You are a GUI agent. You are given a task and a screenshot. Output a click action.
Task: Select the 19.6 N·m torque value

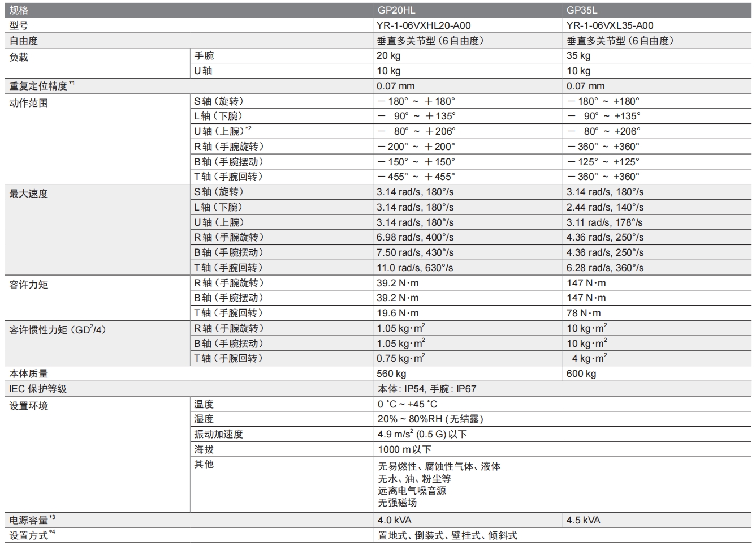pos(398,313)
